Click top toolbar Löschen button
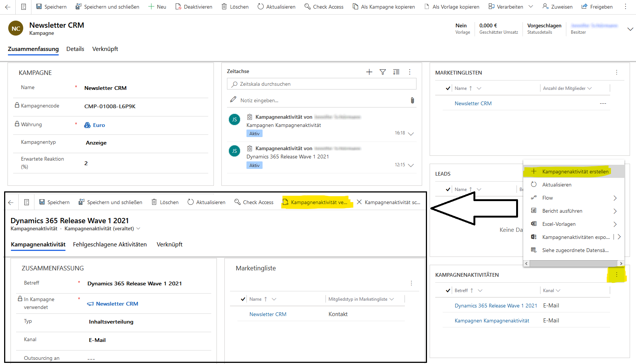The width and height of the screenshot is (636, 364). (235, 7)
